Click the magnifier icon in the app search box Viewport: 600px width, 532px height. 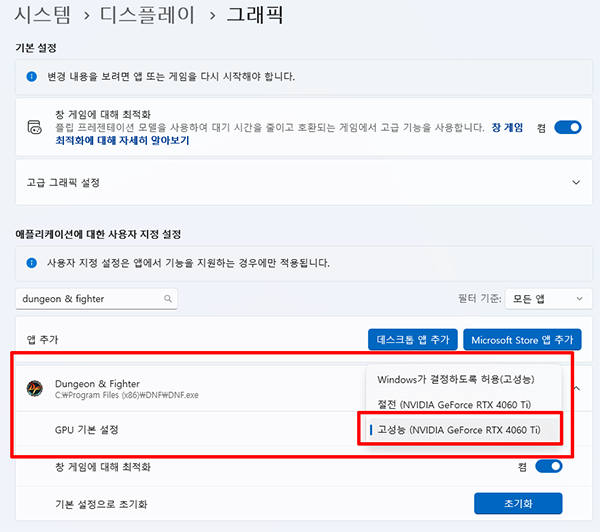pos(167,298)
